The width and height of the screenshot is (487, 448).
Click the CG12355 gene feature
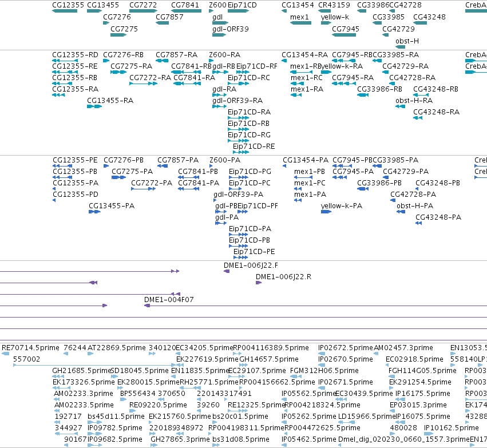click(65, 11)
